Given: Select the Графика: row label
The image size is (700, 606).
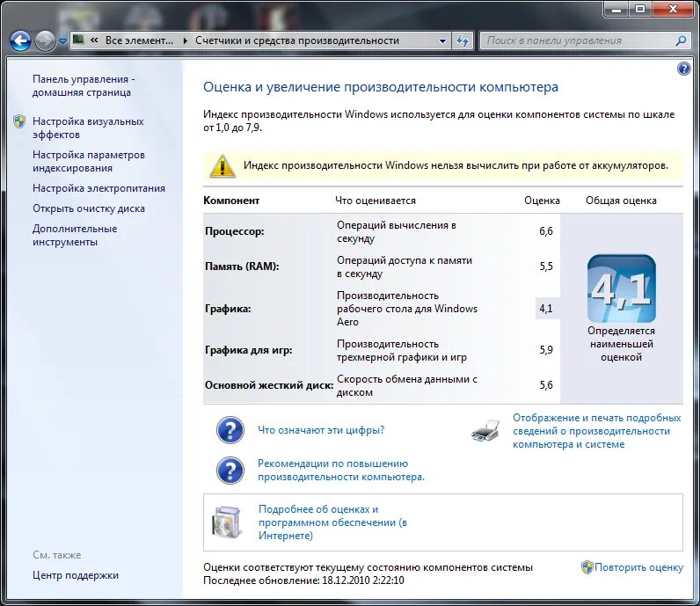Looking at the screenshot, I should (228, 309).
